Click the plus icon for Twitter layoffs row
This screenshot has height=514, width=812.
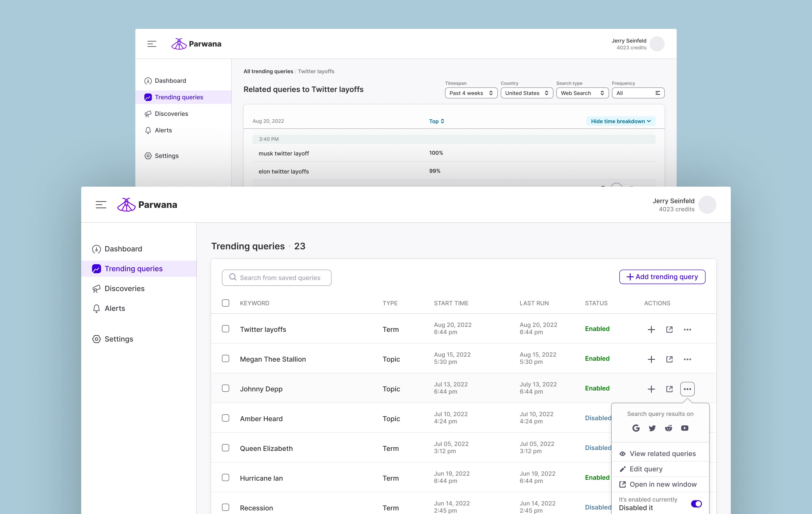click(651, 329)
